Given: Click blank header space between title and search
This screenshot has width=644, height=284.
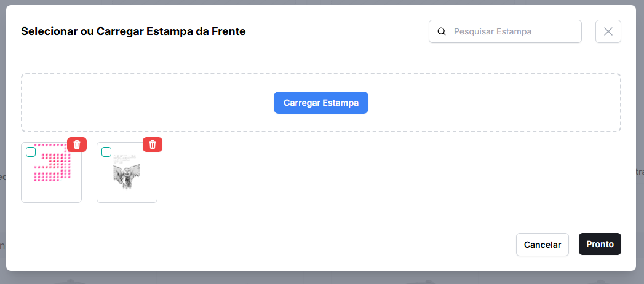Looking at the screenshot, I should [x=338, y=31].
